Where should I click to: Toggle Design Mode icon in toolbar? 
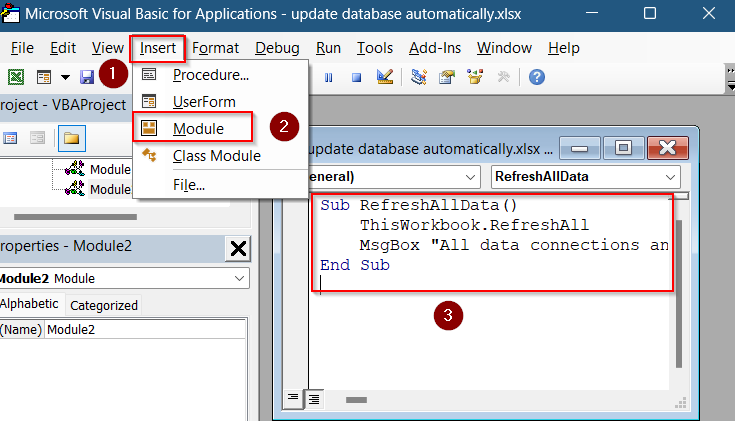[385, 77]
